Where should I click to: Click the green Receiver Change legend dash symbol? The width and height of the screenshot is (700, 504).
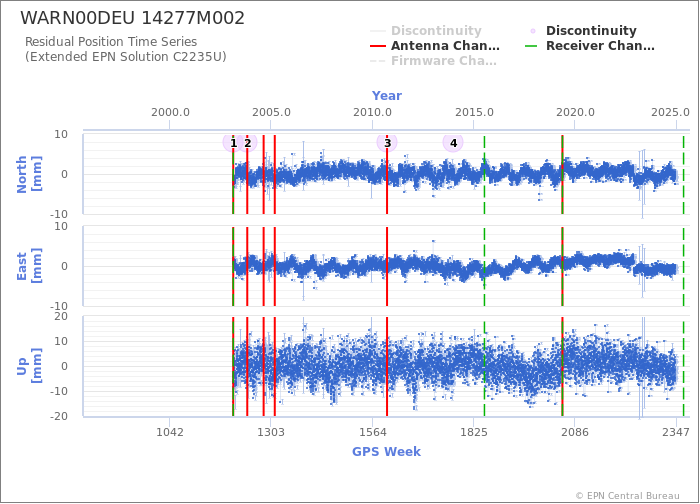[531, 46]
